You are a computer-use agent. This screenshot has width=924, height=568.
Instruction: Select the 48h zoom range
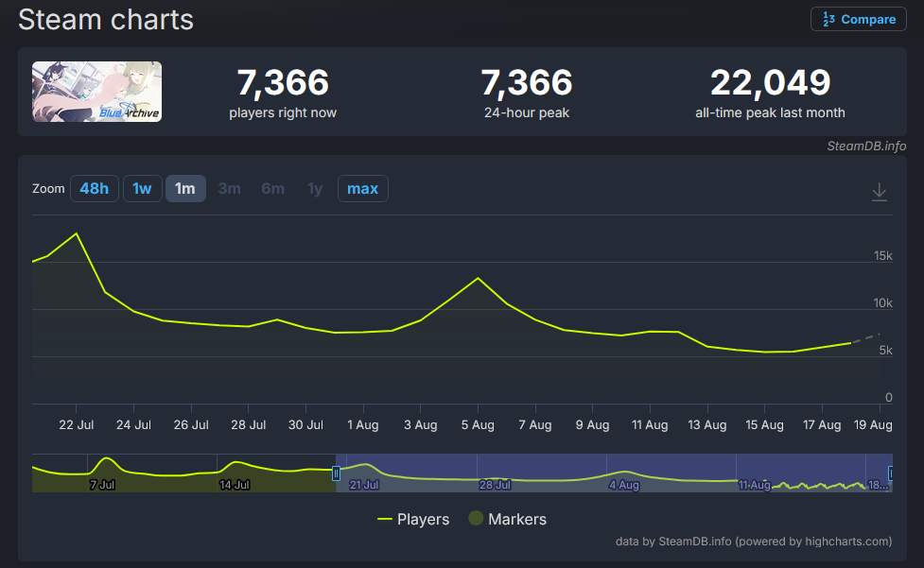click(x=95, y=188)
